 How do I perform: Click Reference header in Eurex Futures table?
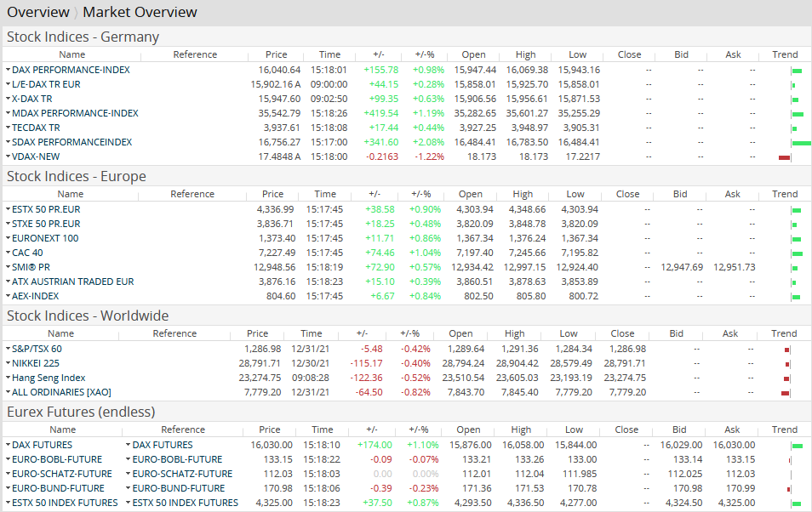183,430
